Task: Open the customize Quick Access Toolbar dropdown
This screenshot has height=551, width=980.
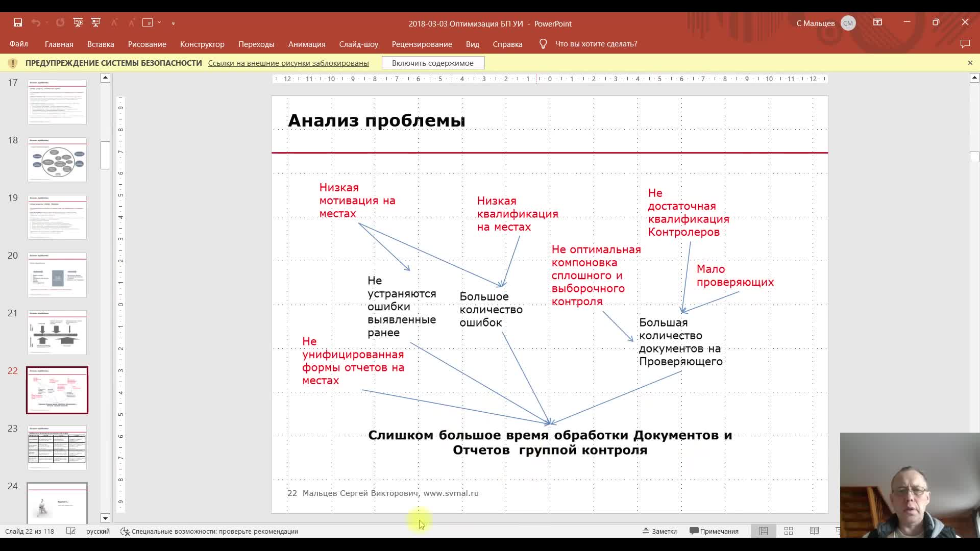Action: click(174, 23)
